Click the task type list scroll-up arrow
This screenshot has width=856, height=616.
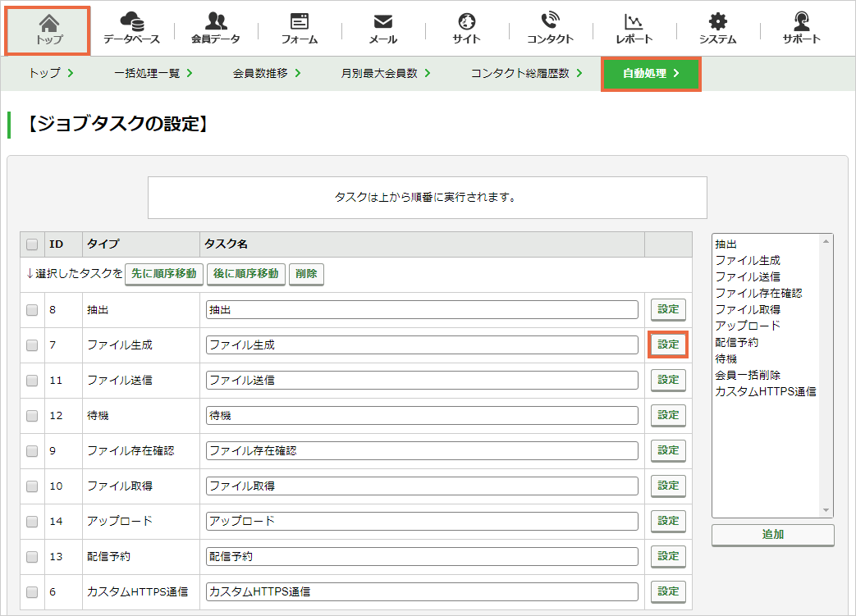(826, 241)
